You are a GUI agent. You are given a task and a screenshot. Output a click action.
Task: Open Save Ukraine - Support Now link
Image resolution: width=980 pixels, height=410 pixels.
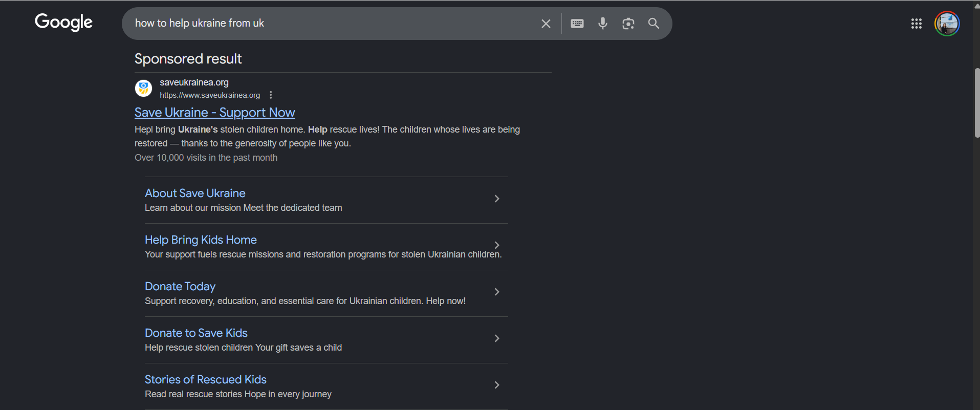(x=215, y=113)
